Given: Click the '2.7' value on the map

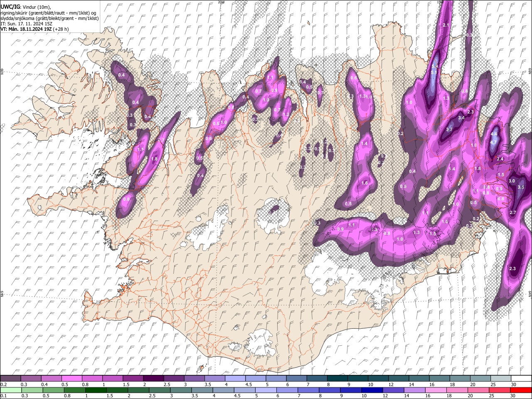Looking at the screenshot, I should (512, 212).
